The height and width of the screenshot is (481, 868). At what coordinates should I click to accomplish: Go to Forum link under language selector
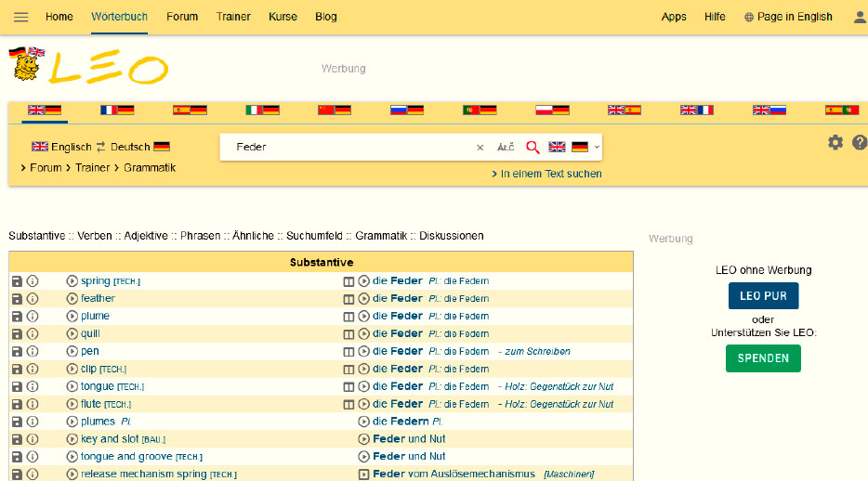pos(46,167)
